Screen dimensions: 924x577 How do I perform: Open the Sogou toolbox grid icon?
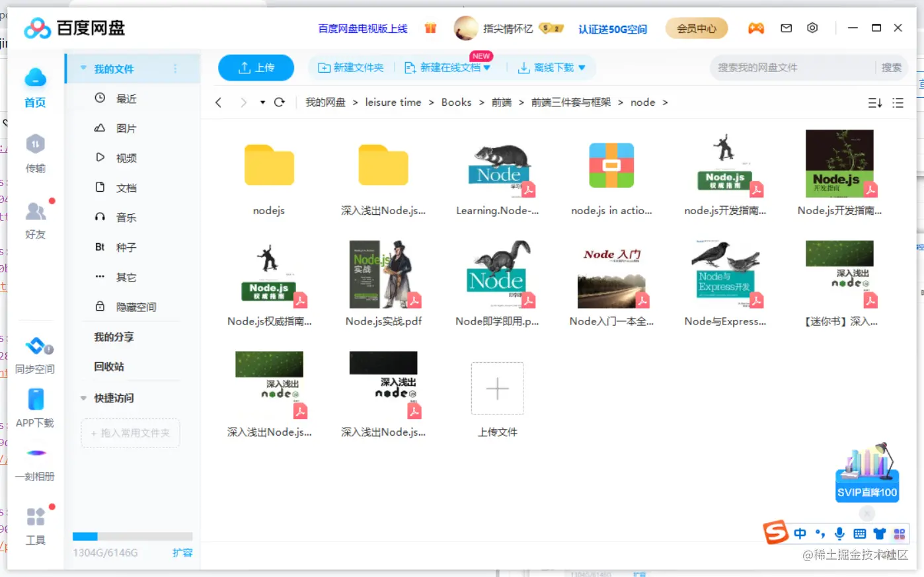pyautogui.click(x=899, y=533)
